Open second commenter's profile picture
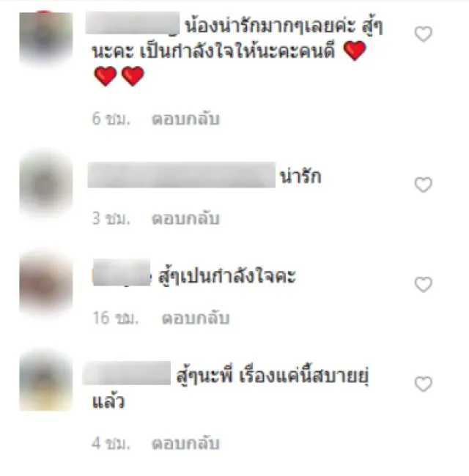The width and height of the screenshot is (469, 476). point(46,185)
